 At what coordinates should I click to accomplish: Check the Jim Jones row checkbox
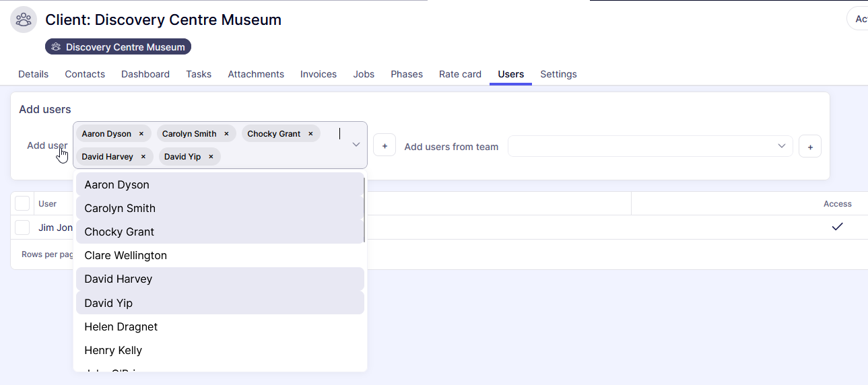click(22, 228)
